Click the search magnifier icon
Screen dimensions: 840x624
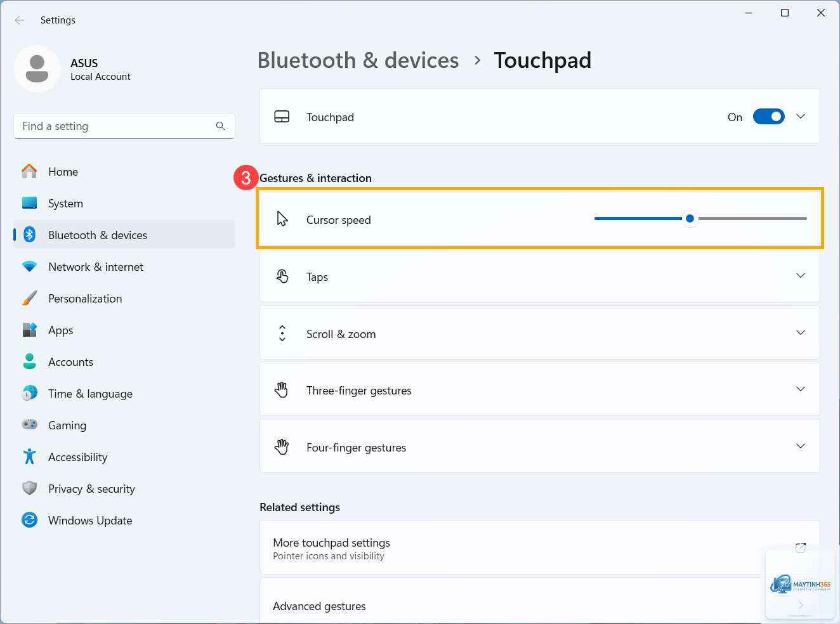click(x=220, y=126)
